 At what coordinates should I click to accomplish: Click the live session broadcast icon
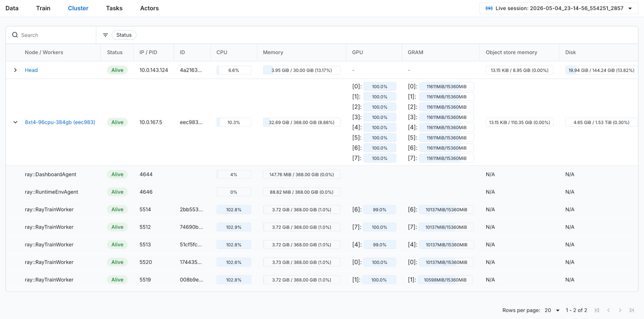[489, 8]
